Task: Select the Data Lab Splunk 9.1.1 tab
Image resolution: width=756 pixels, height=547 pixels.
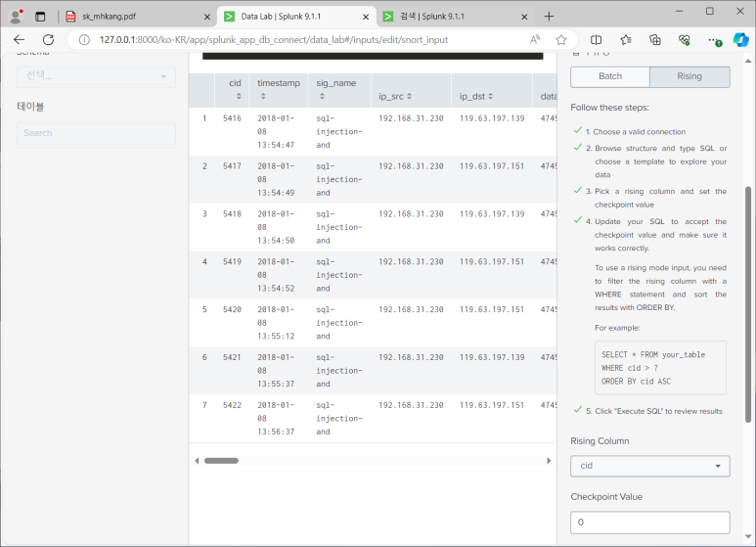Action: click(296, 17)
